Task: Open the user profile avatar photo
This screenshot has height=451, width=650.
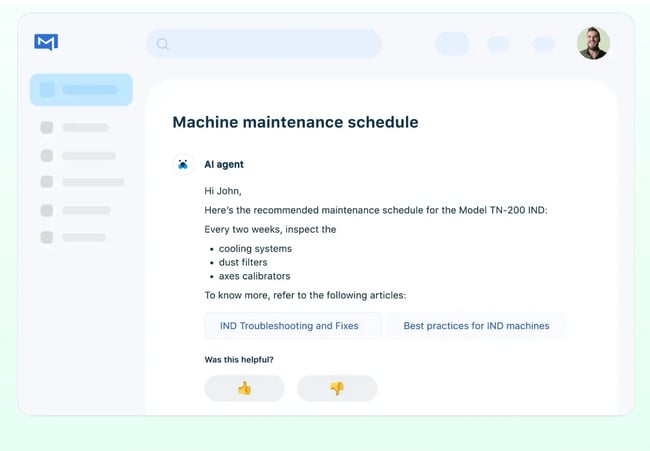Action: 593,43
